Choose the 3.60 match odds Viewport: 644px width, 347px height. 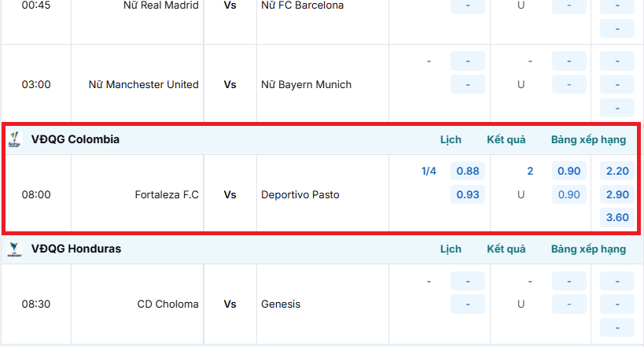point(617,217)
